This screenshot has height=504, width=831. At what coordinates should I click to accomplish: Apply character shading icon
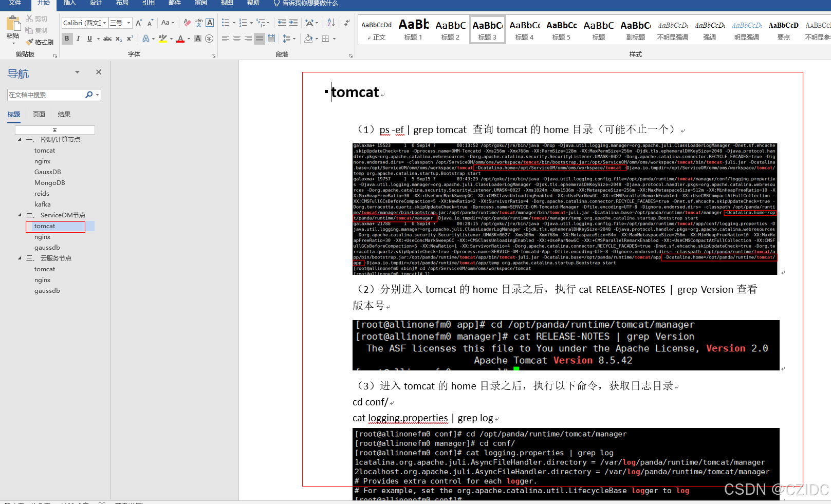(x=198, y=39)
